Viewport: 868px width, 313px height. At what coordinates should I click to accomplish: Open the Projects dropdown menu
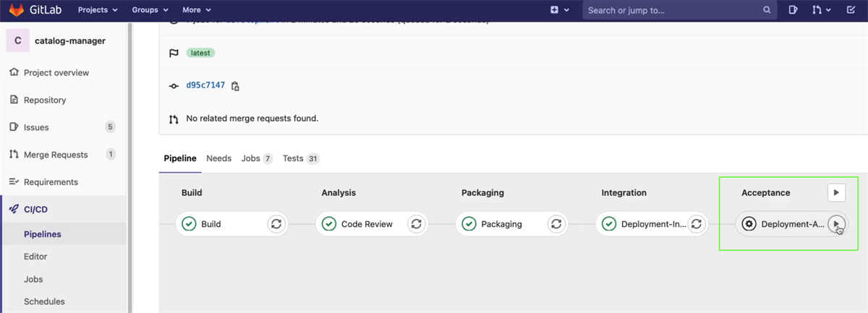98,10
